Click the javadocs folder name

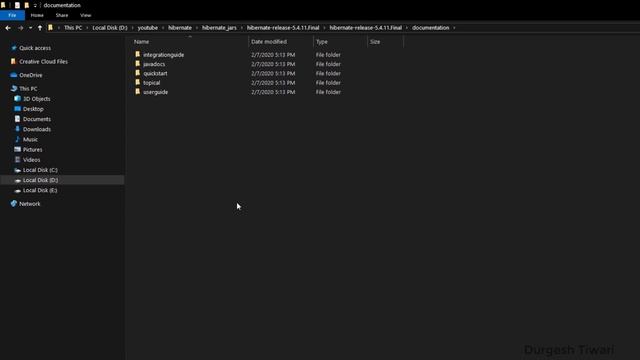[154, 64]
